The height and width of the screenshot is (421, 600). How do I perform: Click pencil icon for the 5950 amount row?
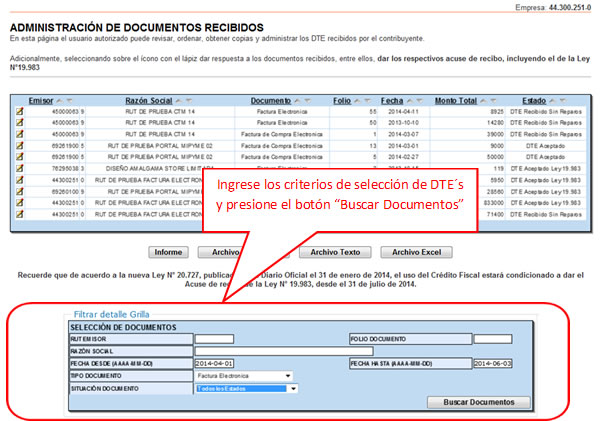pyautogui.click(x=20, y=180)
